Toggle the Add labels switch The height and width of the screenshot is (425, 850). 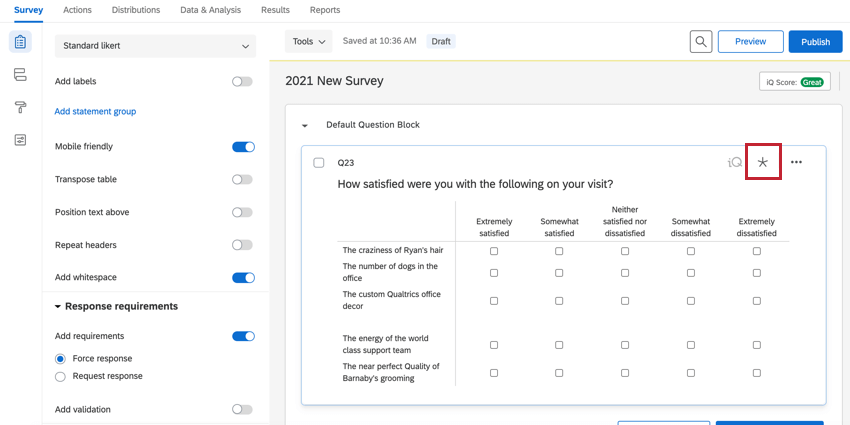(x=242, y=81)
